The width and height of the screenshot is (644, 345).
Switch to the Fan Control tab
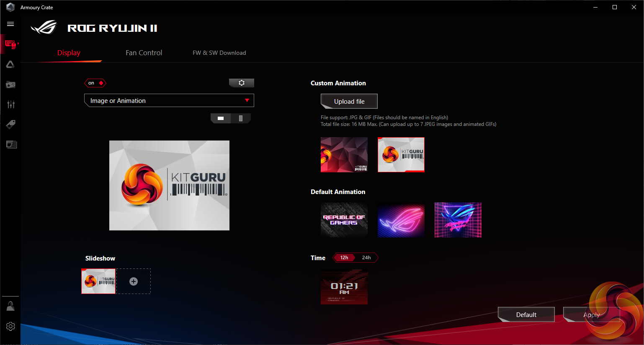tap(144, 53)
